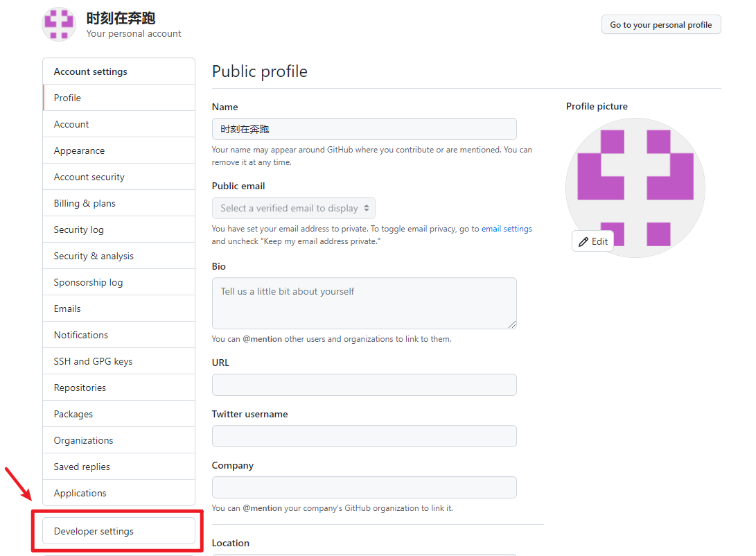Viewport: 756px width, 556px height.
Task: Click 'Your personal account' subtitle
Action: 134,34
